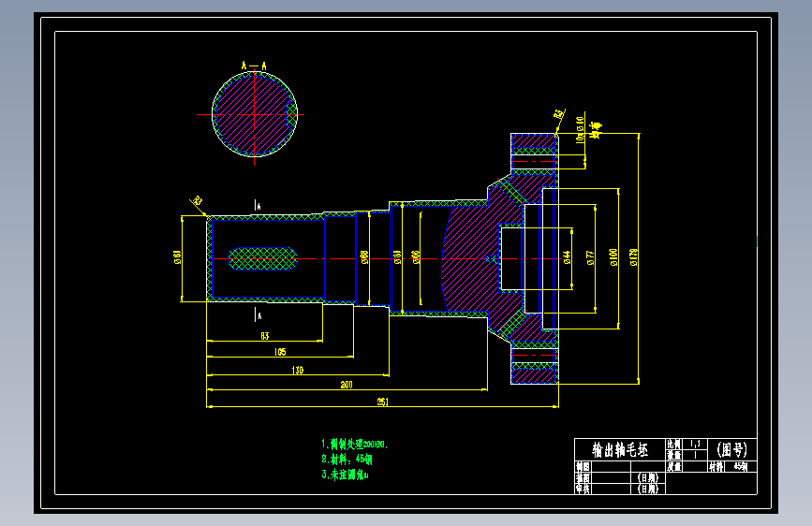
Task: Select the Ø44 bore diameter dimension
Action: coord(567,257)
